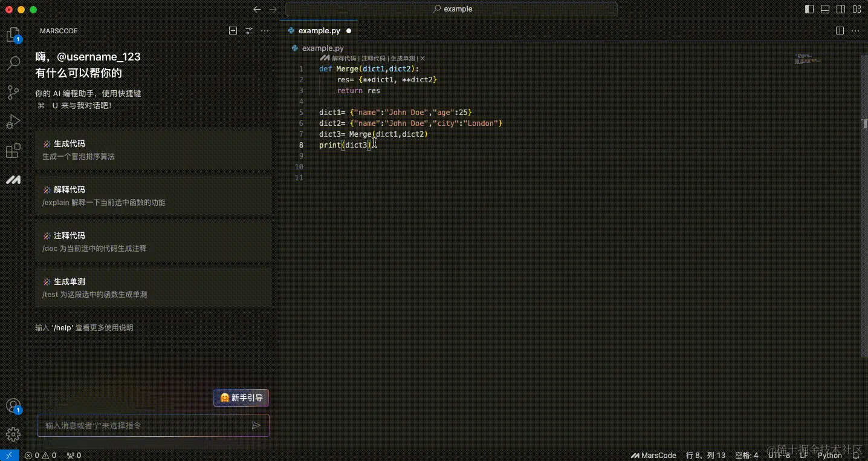
Task: Click line number 1 in gutter
Action: (301, 69)
